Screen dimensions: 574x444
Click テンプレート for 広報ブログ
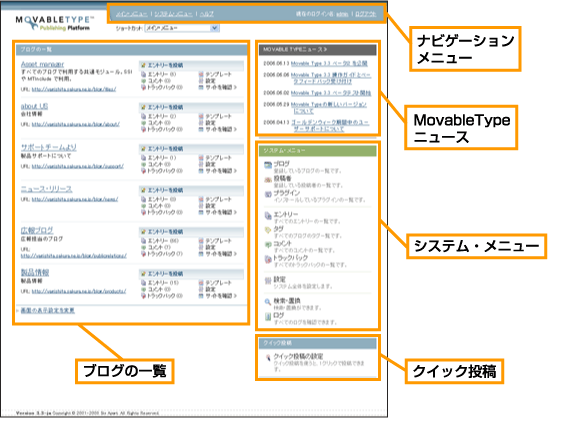219,241
